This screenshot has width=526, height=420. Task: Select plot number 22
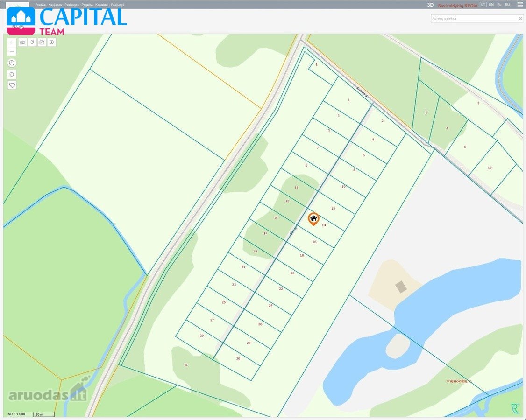pyautogui.click(x=281, y=289)
